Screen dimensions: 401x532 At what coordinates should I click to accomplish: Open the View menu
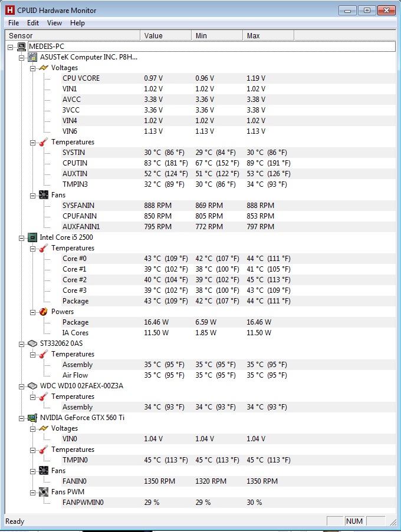tap(54, 23)
